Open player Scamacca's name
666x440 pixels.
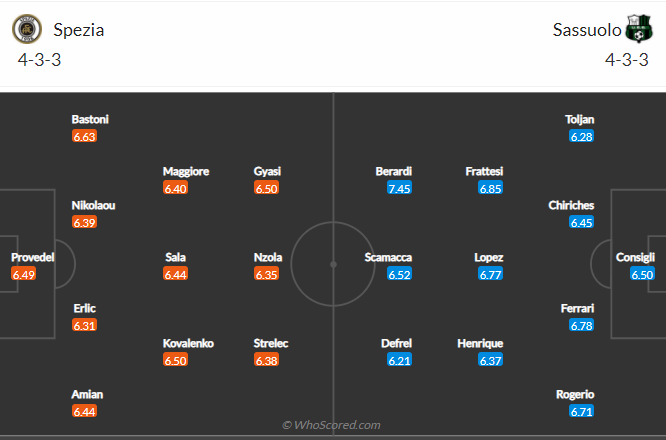pyautogui.click(x=388, y=257)
